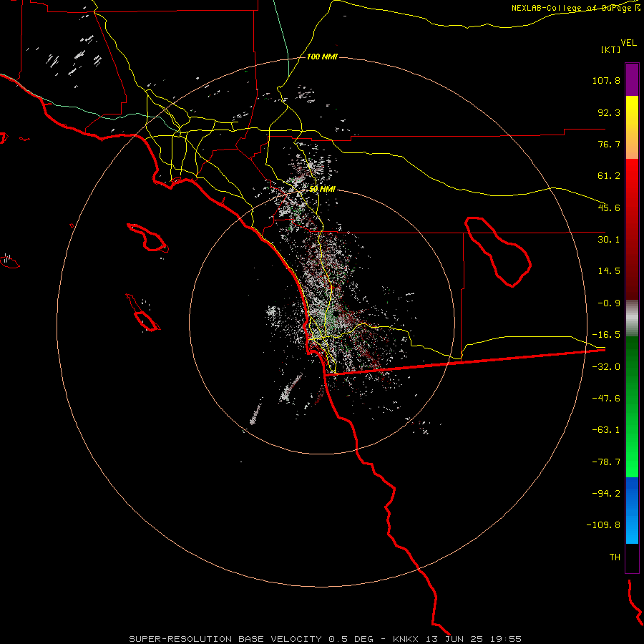Pick the red color band in legend
The width and height of the screenshot is (644, 644).
(632, 229)
